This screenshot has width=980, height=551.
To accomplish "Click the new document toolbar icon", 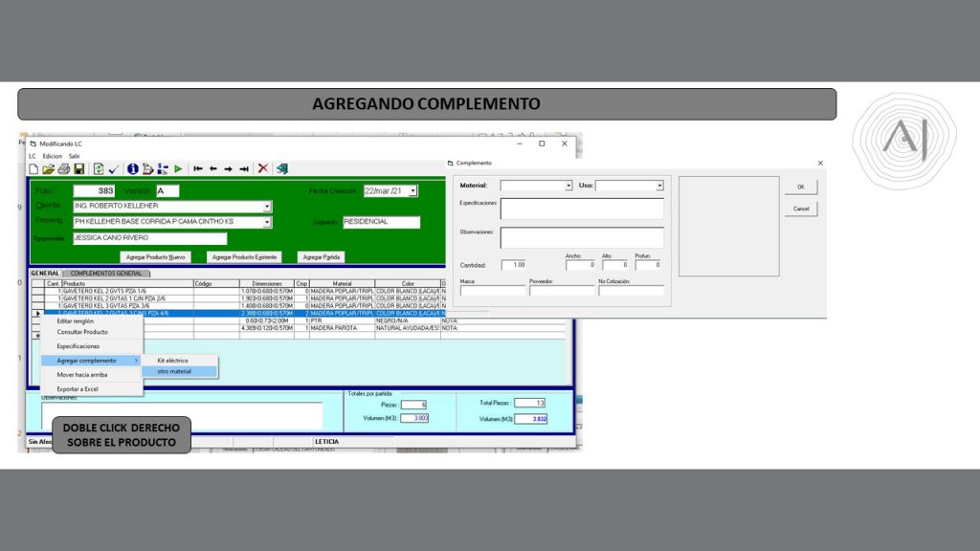I will pyautogui.click(x=33, y=168).
